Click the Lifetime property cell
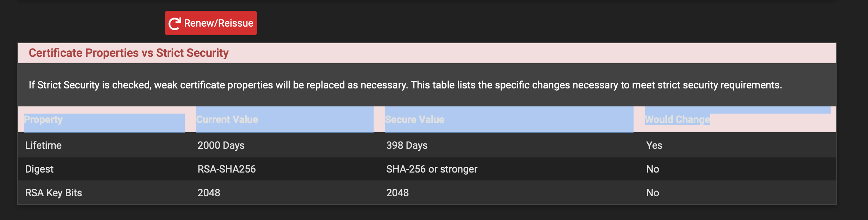This screenshot has height=220, width=868. (x=44, y=145)
